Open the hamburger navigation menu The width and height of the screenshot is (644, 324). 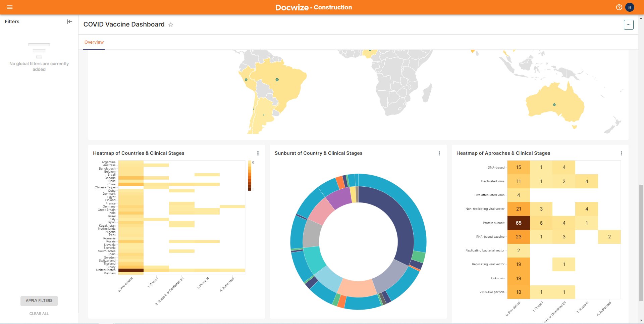point(10,7)
